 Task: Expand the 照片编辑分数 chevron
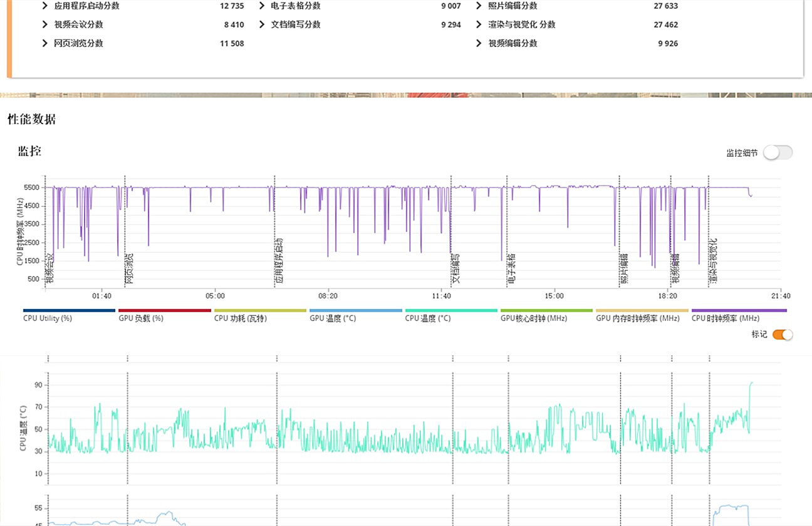coord(479,6)
